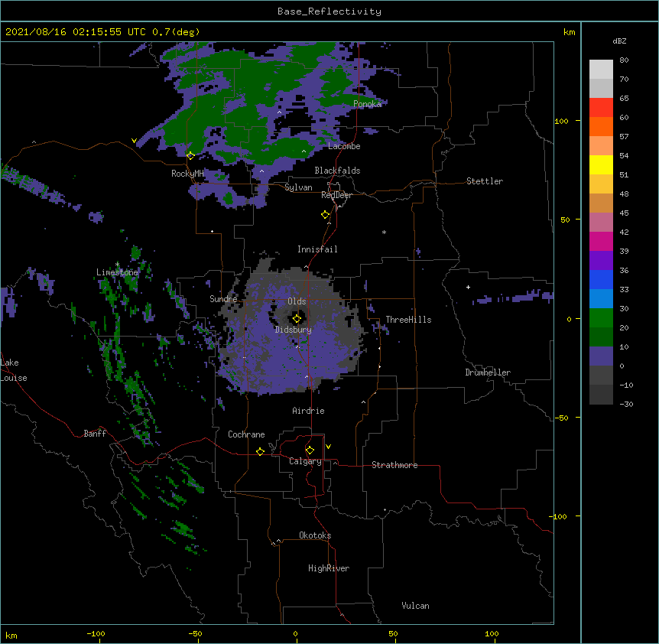This screenshot has height=644, width=659.
Task: Click the Cochrane town label
Action: pos(246,434)
